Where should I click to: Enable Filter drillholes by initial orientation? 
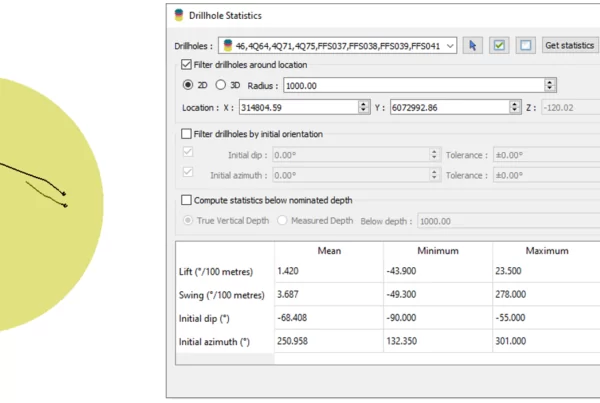click(187, 134)
